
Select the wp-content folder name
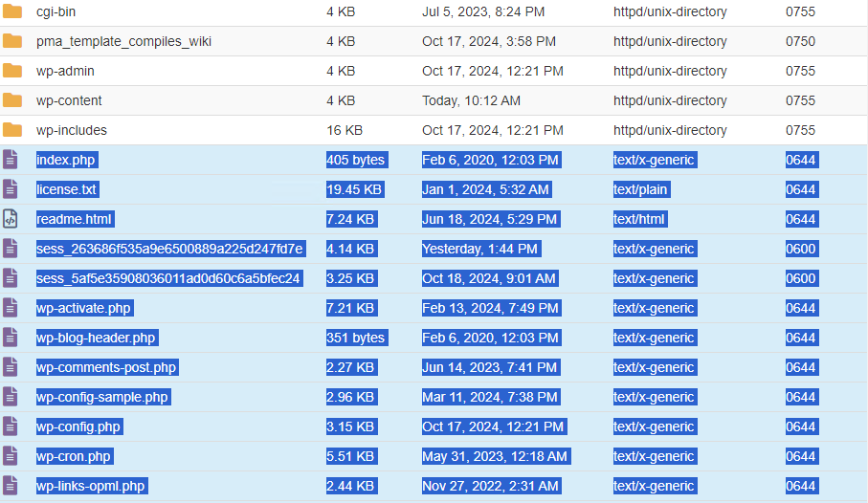(x=69, y=100)
